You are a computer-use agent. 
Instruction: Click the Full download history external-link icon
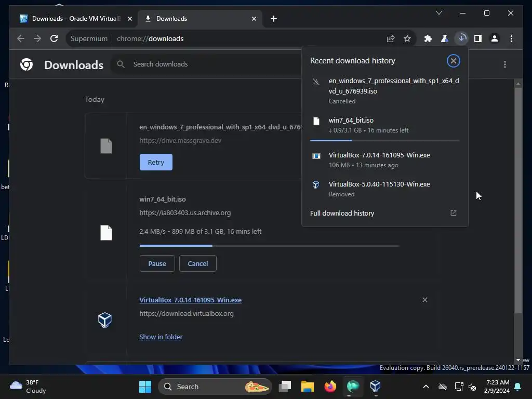tap(453, 213)
